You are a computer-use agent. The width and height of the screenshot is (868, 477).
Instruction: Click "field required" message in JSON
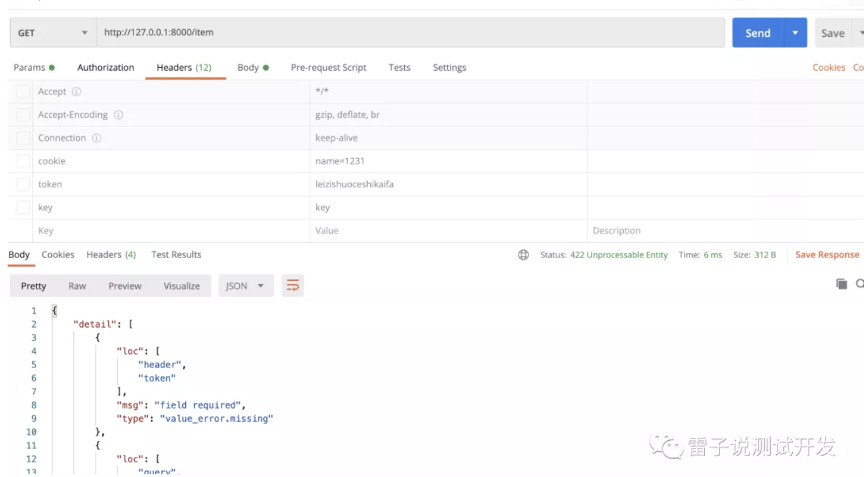[x=197, y=405]
